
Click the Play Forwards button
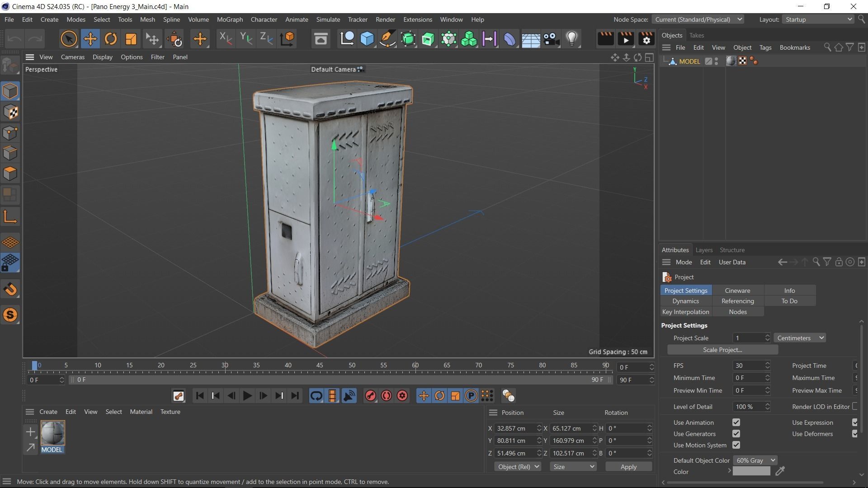point(247,396)
